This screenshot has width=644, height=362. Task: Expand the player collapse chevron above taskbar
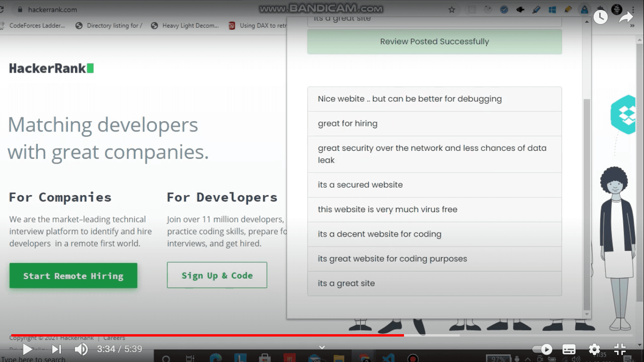322,347
